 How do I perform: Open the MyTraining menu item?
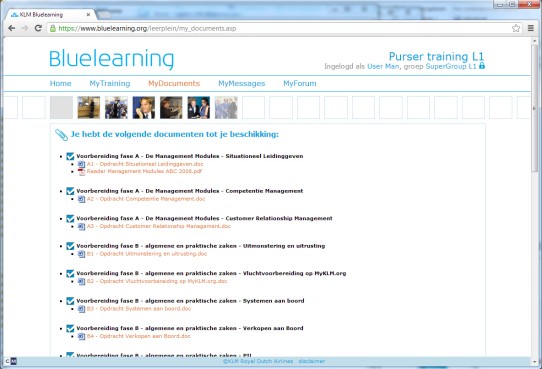(x=110, y=83)
